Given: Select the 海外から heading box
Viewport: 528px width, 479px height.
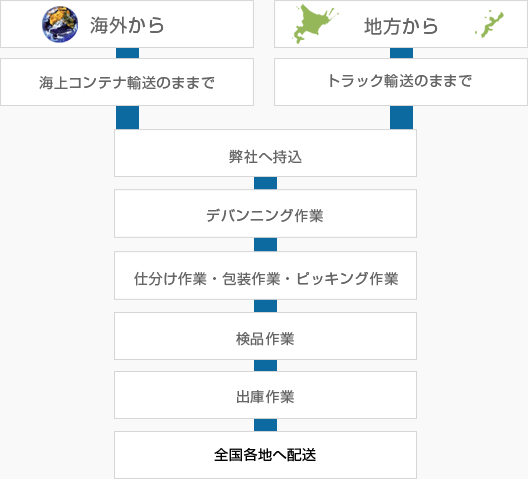Looking at the screenshot, I should (127, 24).
